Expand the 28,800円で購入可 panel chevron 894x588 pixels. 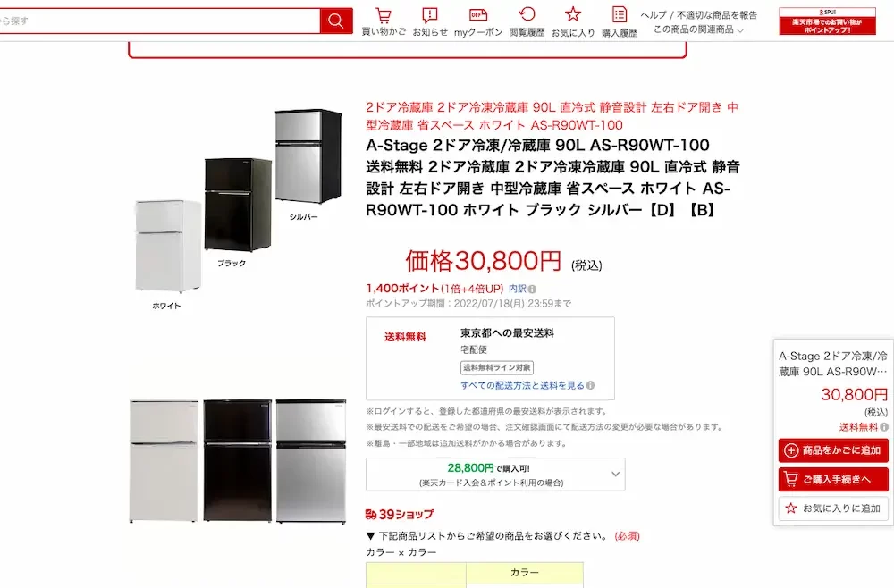pyautogui.click(x=615, y=474)
